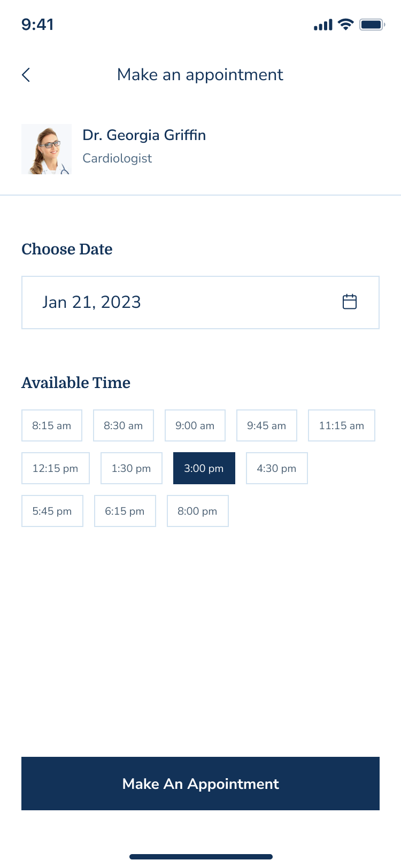Pick the 9:00 am slot
Viewport: 401px width, 868px height.
coord(195,425)
